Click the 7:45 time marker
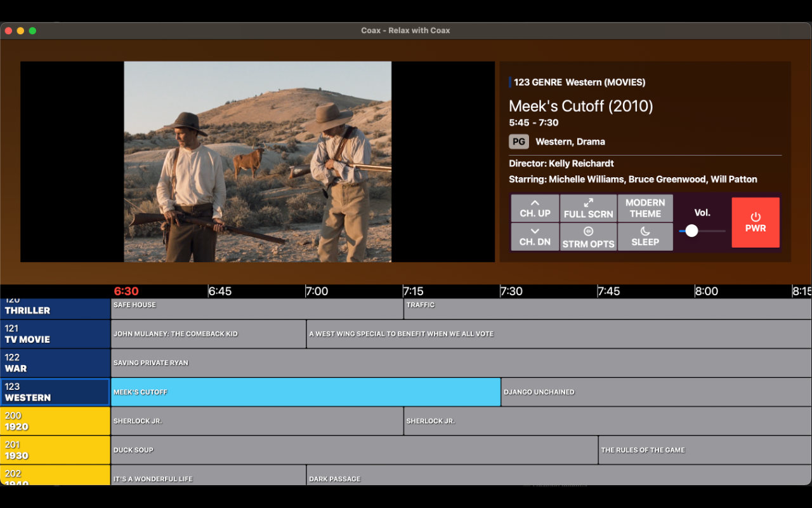 [x=608, y=291]
